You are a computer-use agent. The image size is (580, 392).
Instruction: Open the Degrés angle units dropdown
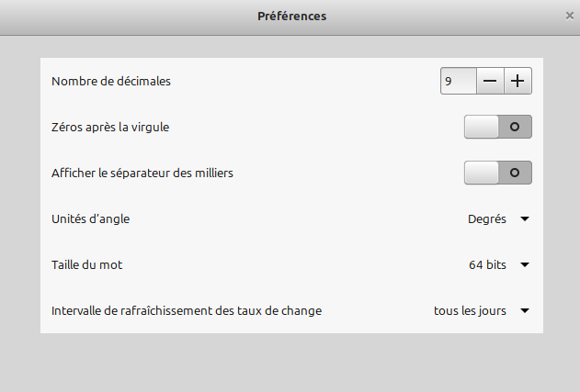coord(498,219)
